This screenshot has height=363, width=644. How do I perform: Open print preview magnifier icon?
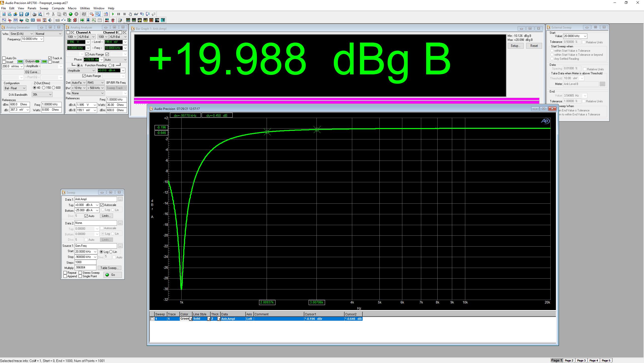40,14
